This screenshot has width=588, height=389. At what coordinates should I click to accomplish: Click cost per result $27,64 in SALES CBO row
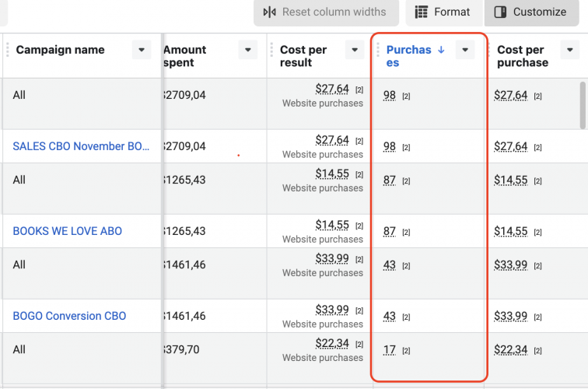[x=332, y=140]
